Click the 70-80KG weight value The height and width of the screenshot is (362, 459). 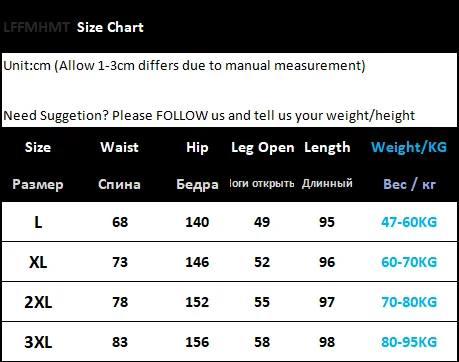pyautogui.click(x=409, y=302)
